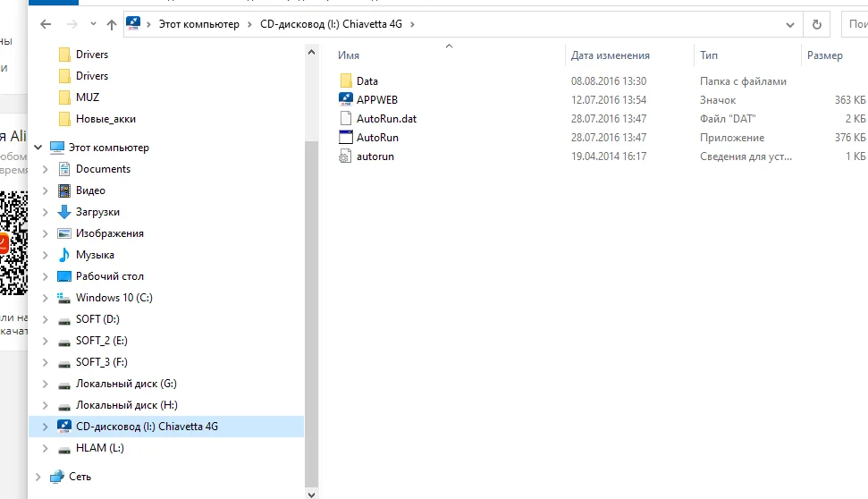Sort by Дата изменения column header

coord(610,55)
